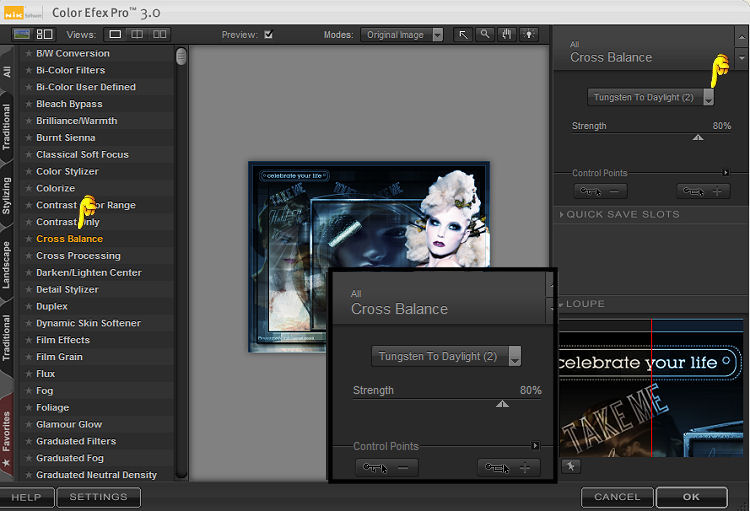
Task: Mark the Film Grain filter as favorite
Action: pos(28,357)
